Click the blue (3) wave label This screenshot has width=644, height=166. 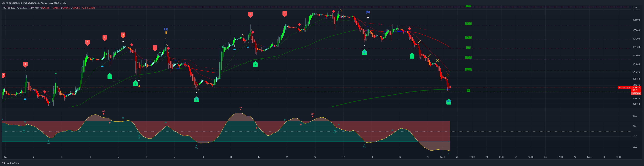pyautogui.click(x=166, y=29)
